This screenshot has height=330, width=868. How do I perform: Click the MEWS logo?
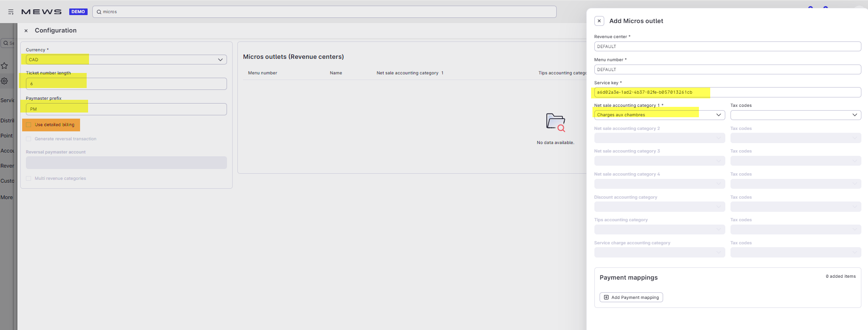click(41, 12)
